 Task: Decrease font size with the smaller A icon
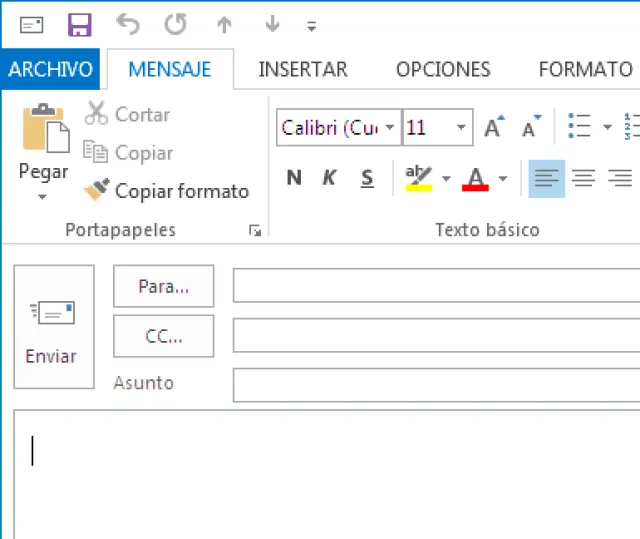click(x=531, y=128)
